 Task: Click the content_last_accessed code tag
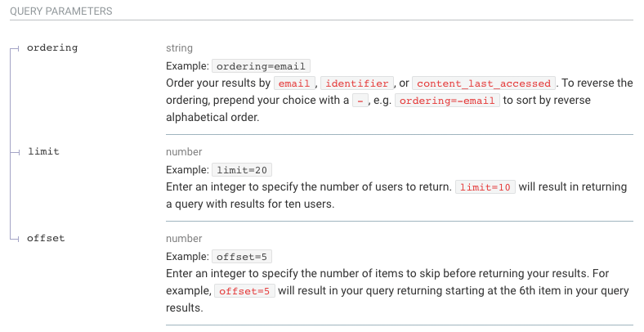click(484, 83)
